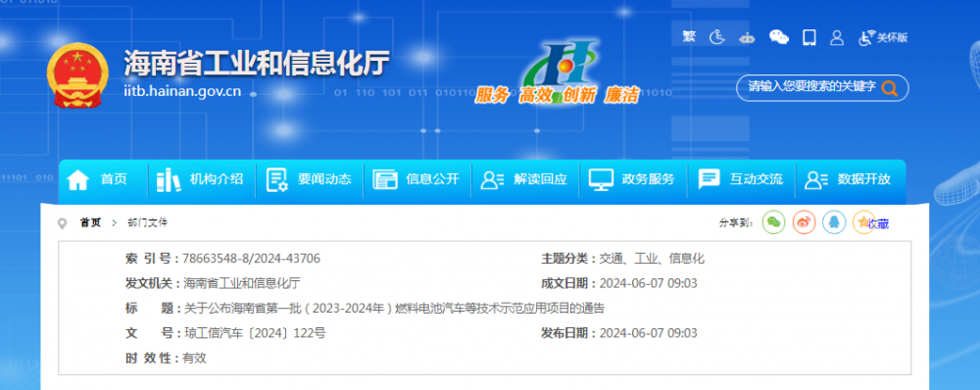Viewport: 980px width, 390px height.
Task: Open 部门文件 breadcrumb link
Action: (x=148, y=222)
